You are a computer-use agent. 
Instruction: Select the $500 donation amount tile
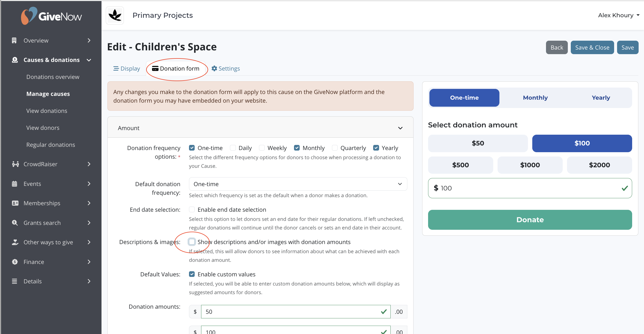460,165
